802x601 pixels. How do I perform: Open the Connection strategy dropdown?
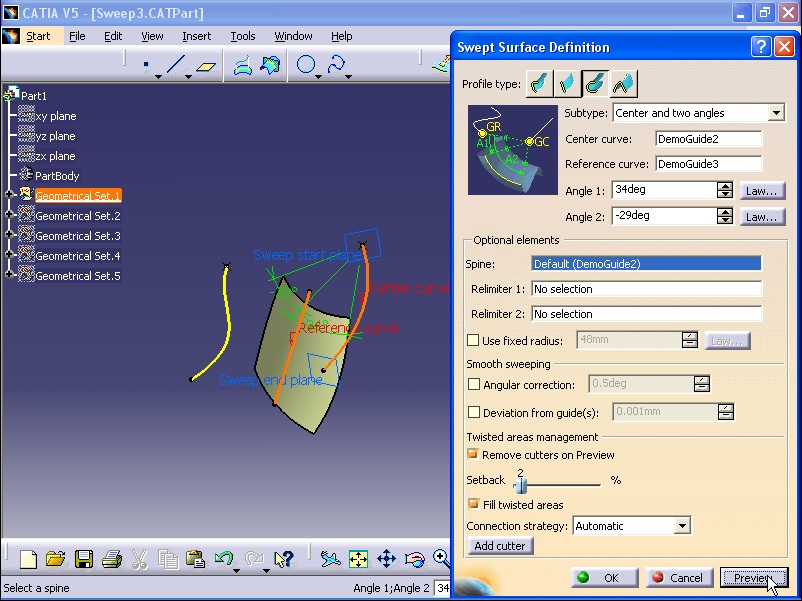[x=684, y=525]
